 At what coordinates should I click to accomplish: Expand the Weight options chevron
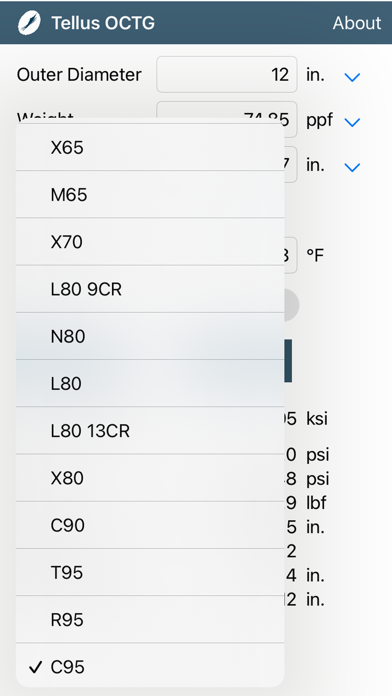(x=352, y=122)
